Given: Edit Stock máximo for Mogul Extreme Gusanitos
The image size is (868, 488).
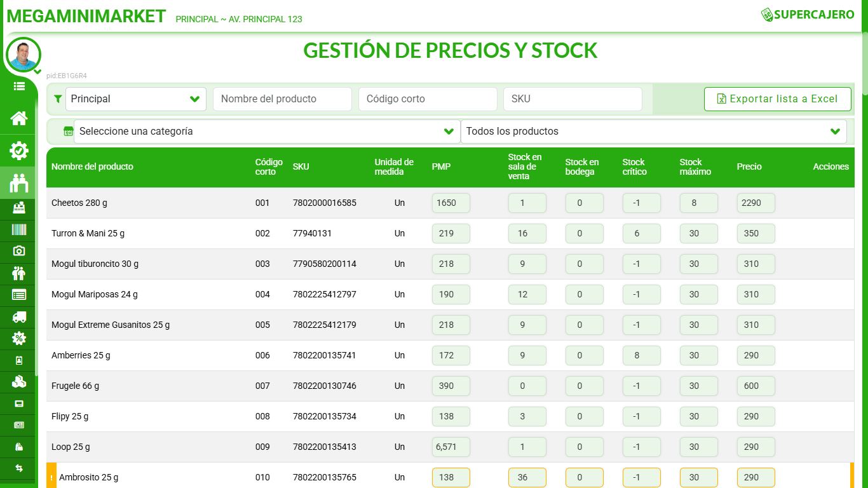Looking at the screenshot, I should pyautogui.click(x=699, y=325).
